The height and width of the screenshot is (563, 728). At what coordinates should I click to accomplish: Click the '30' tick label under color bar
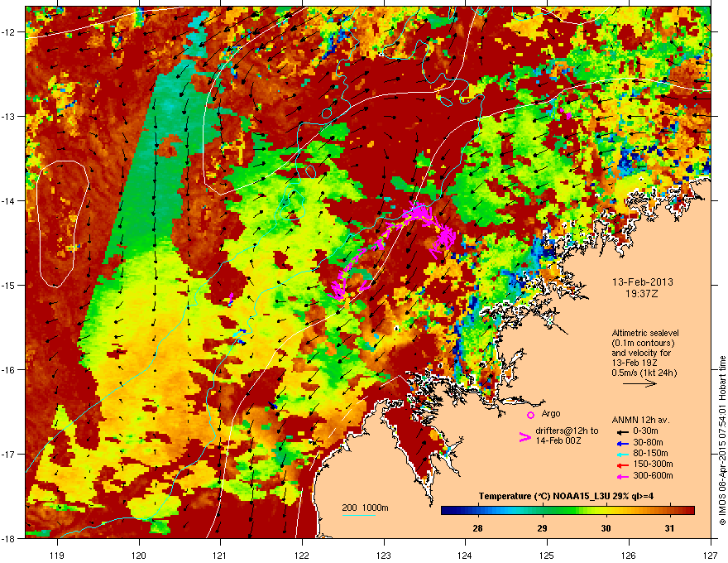click(606, 528)
